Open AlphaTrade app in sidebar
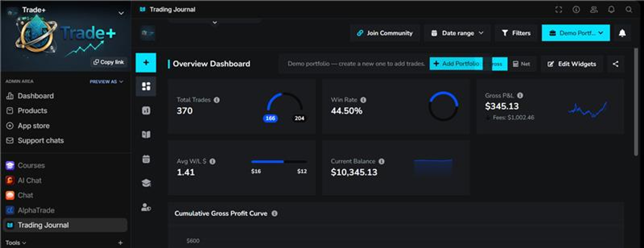The image size is (644, 248). [30, 210]
